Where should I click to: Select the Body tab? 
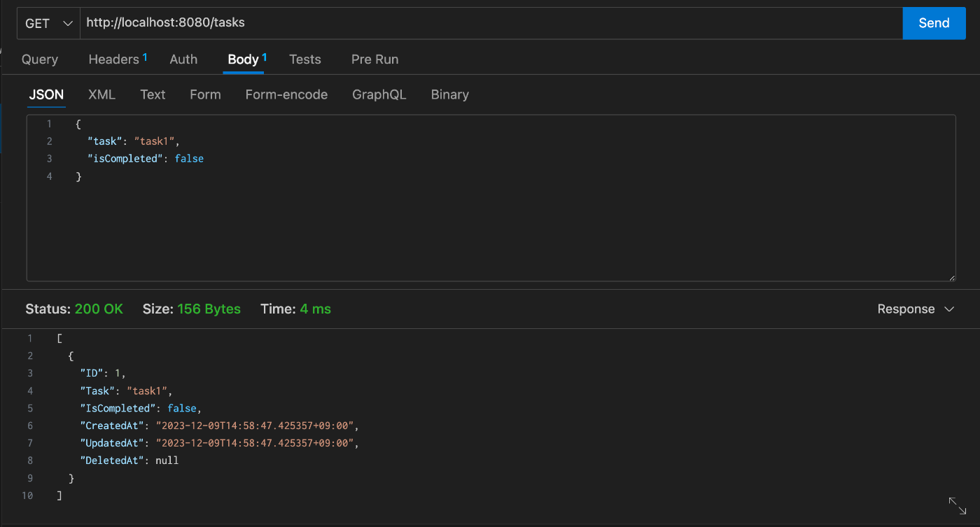coord(247,59)
